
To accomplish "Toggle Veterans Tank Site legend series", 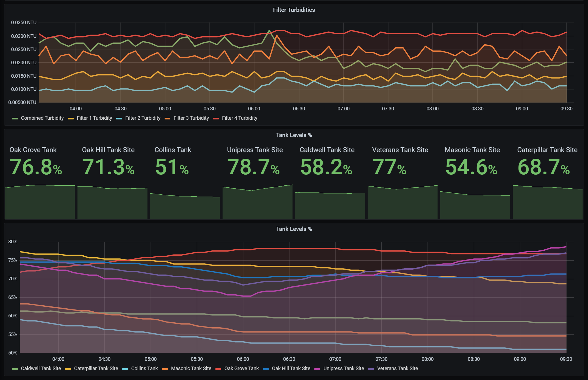I will pyautogui.click(x=397, y=368).
